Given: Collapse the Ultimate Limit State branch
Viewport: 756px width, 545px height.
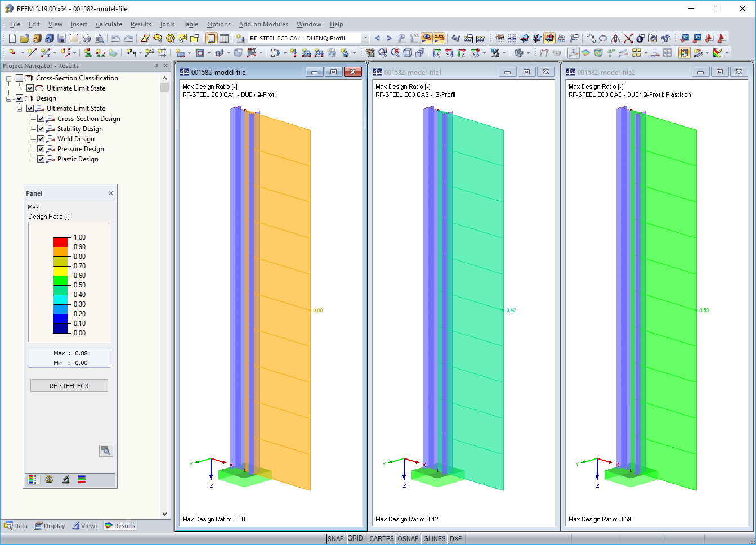Looking at the screenshot, I should [19, 109].
